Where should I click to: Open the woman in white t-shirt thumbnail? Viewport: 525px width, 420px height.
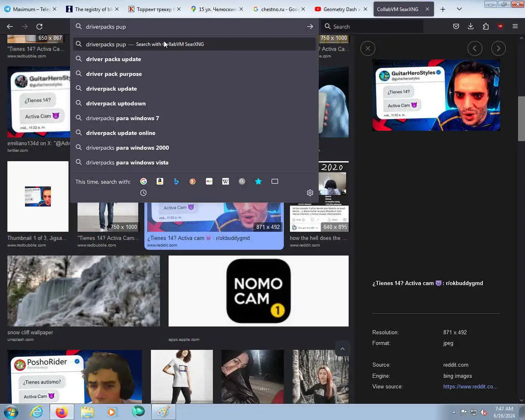(x=182, y=377)
